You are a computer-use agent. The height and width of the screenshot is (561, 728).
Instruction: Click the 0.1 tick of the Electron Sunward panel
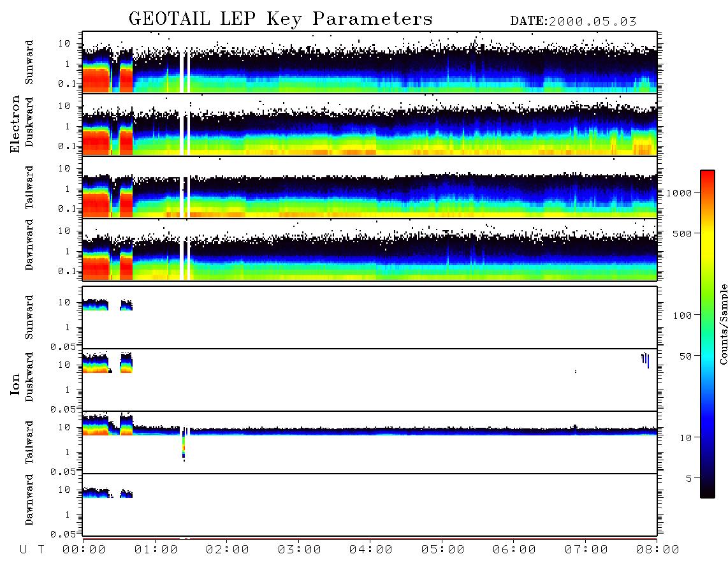[x=67, y=84]
